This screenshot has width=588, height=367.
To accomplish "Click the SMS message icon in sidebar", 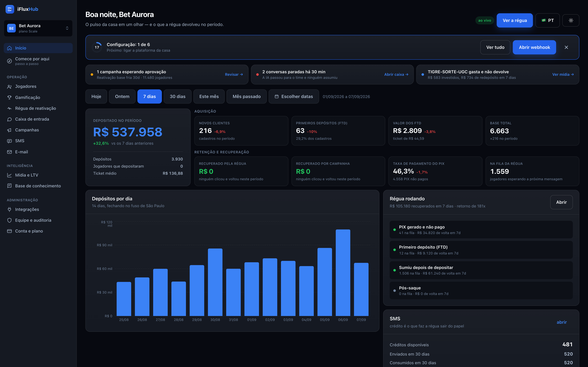I will coord(9,141).
